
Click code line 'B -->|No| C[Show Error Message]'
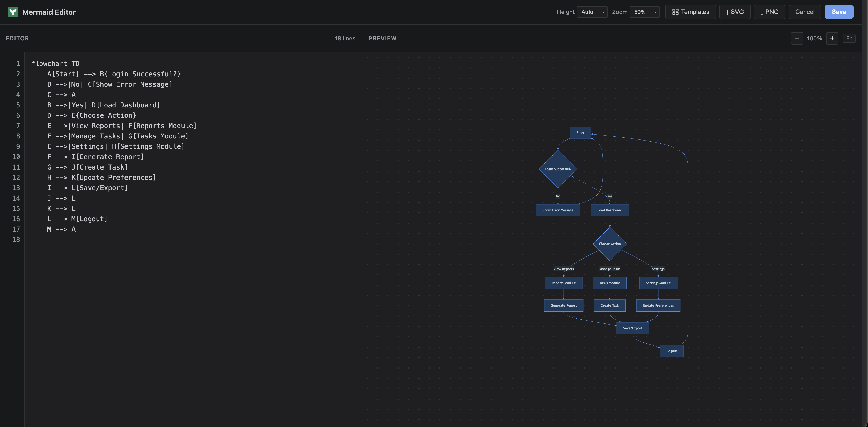tap(109, 84)
